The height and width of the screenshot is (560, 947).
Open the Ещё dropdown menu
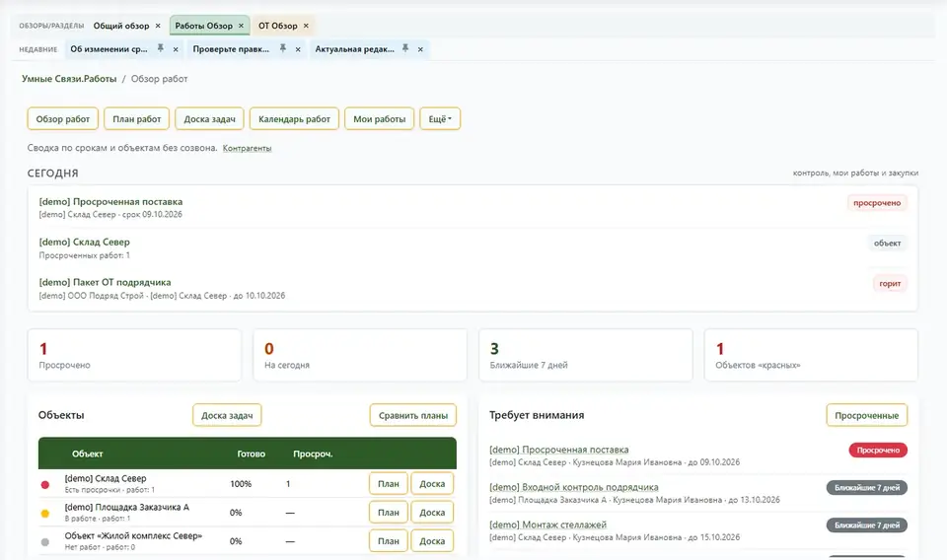click(x=440, y=119)
